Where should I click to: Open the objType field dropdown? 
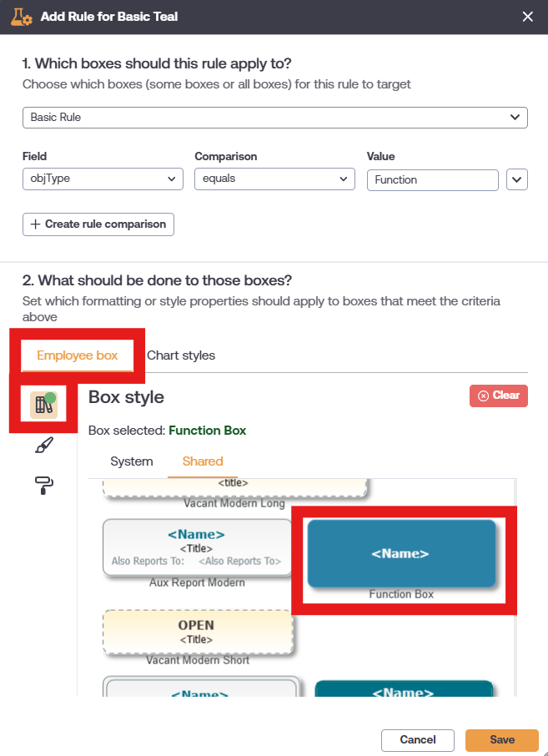pos(103,179)
